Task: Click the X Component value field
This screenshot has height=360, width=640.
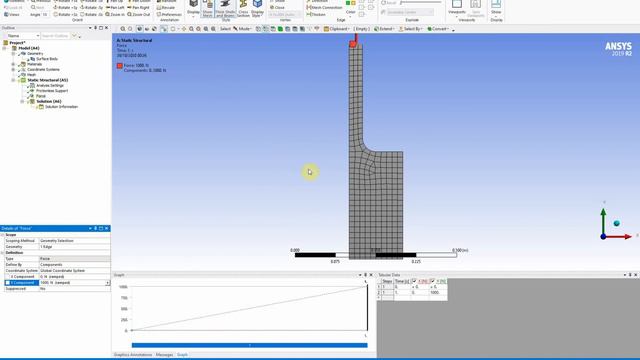Action: click(x=74, y=276)
